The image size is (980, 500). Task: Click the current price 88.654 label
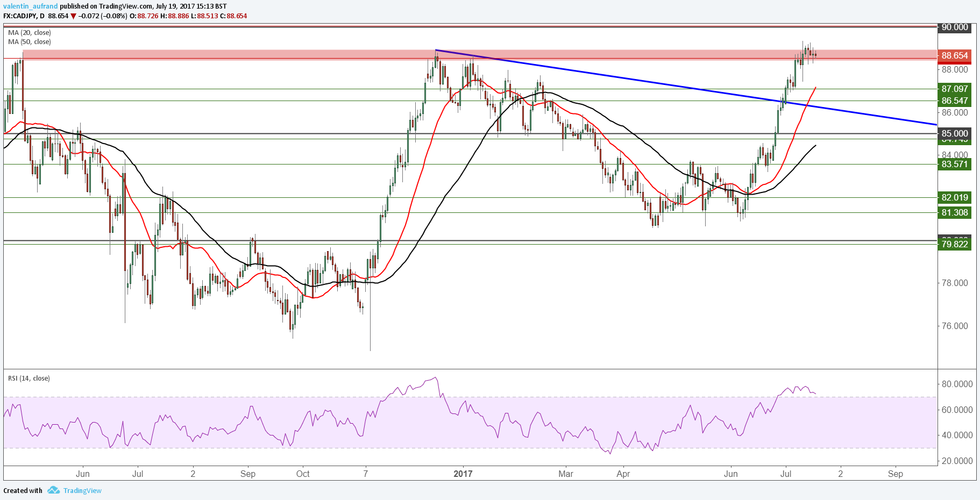[x=955, y=55]
